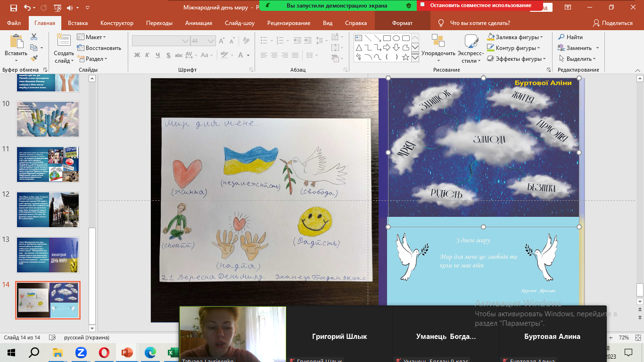Screen dimensions: 644x362
Task: Open the Рецензирование tab
Action: coord(289,23)
